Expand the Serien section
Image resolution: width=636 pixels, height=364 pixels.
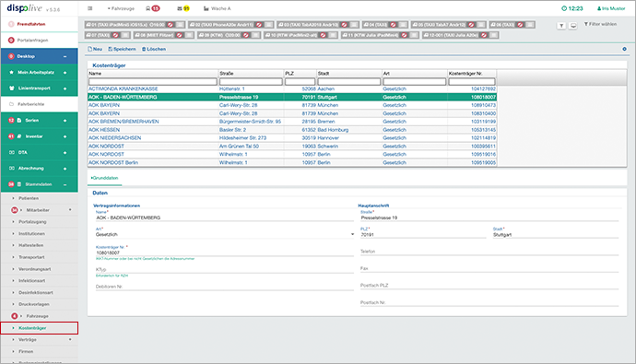pos(65,121)
